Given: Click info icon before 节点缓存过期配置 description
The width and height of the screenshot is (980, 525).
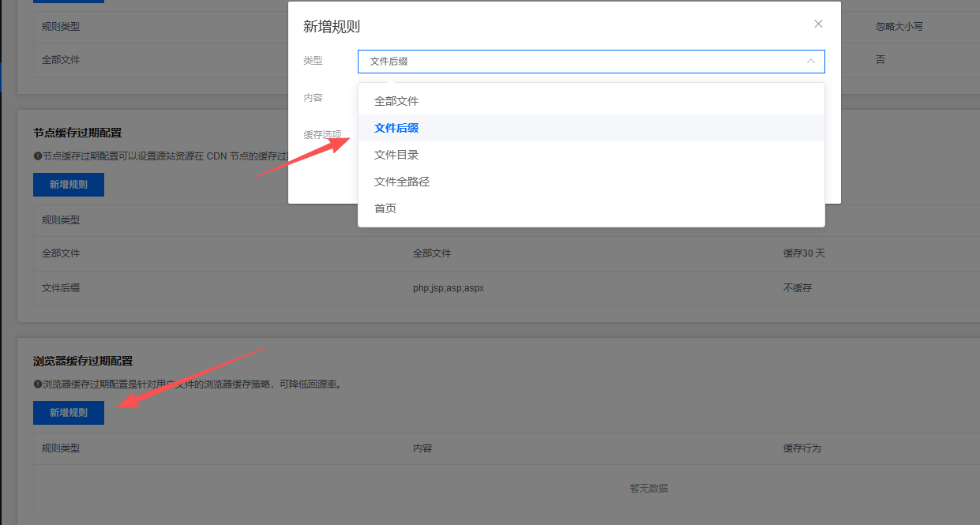Looking at the screenshot, I should pos(37,156).
